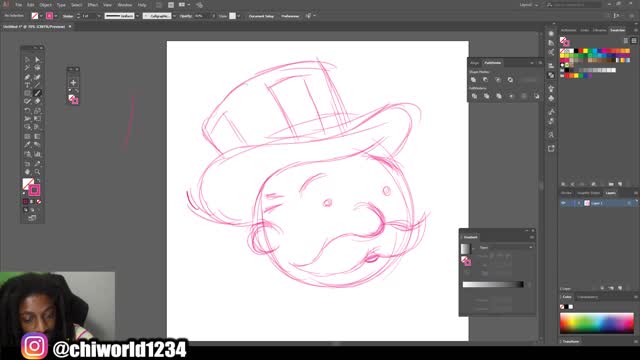The height and width of the screenshot is (360, 640).
Task: Open the Style swatch dropdown
Action: (238, 16)
